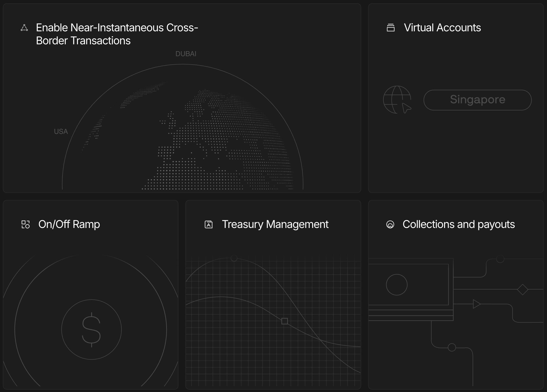Screen dimensions: 547x392
Task: Click the play triangle in payouts diagram
Action: point(476,304)
